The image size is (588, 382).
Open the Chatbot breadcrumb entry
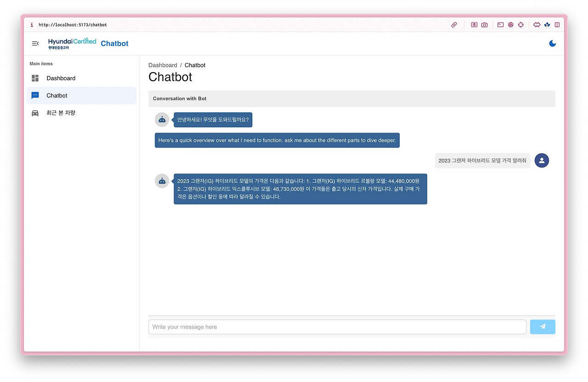coord(195,65)
